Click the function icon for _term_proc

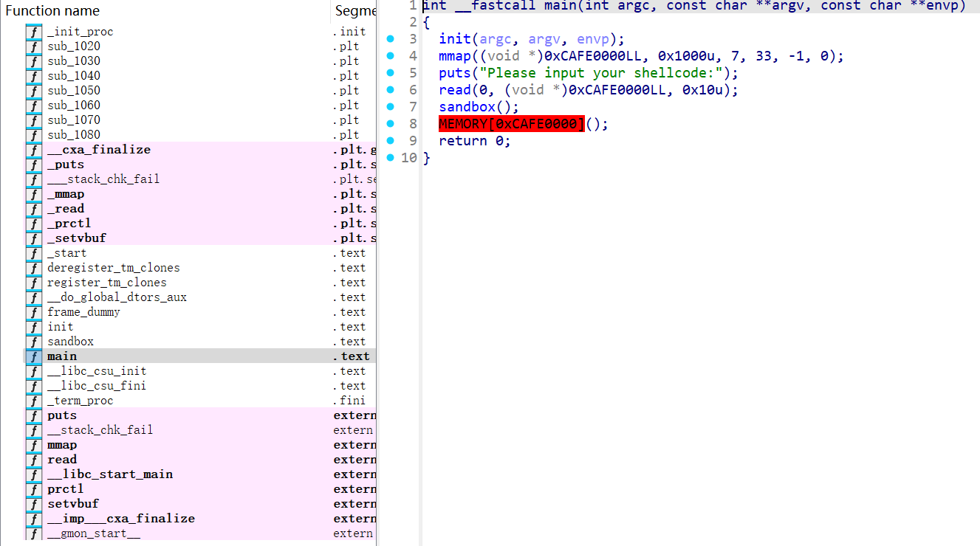point(34,401)
